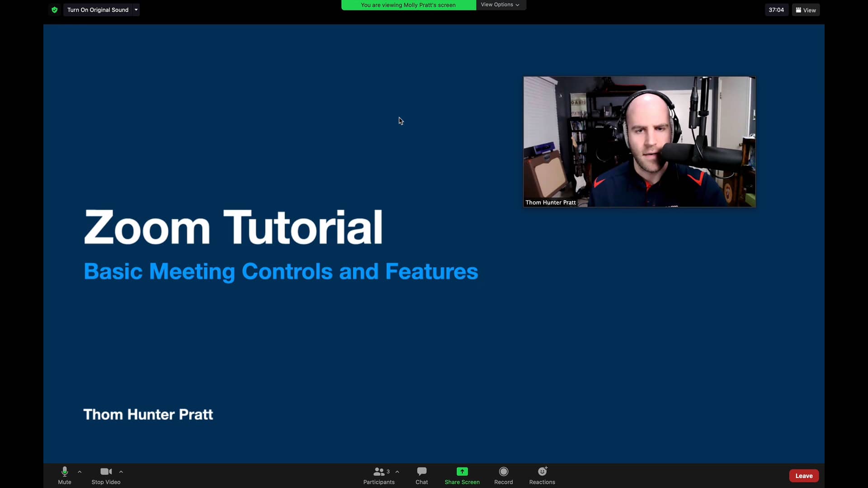Click the Molly Pratt screen sharing banner

(408, 5)
